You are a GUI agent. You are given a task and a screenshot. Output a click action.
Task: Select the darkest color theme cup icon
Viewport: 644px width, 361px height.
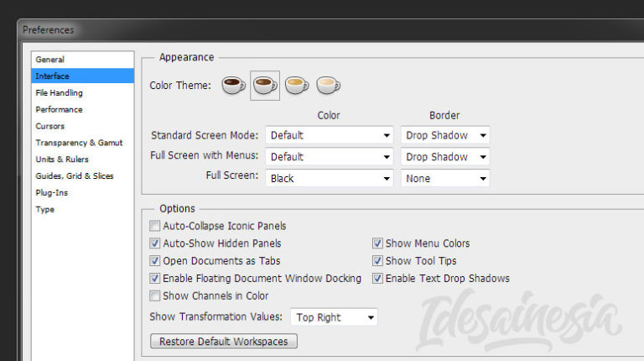coord(233,85)
